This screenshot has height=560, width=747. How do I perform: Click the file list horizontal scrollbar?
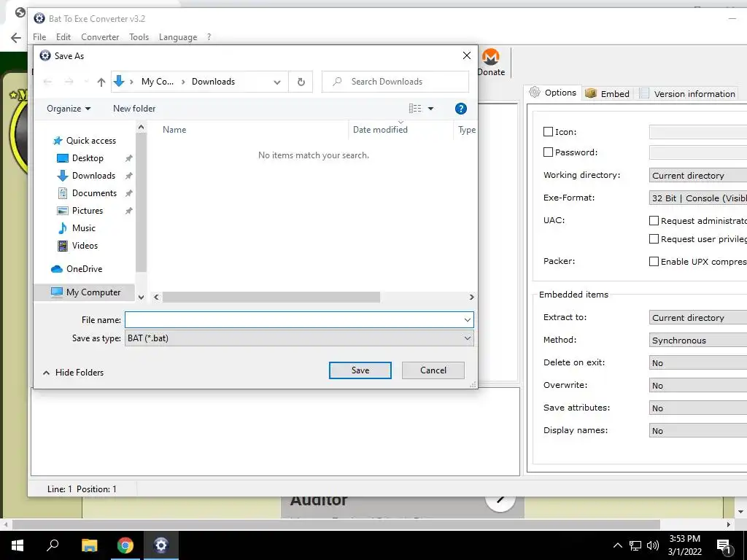pyautogui.click(x=271, y=297)
